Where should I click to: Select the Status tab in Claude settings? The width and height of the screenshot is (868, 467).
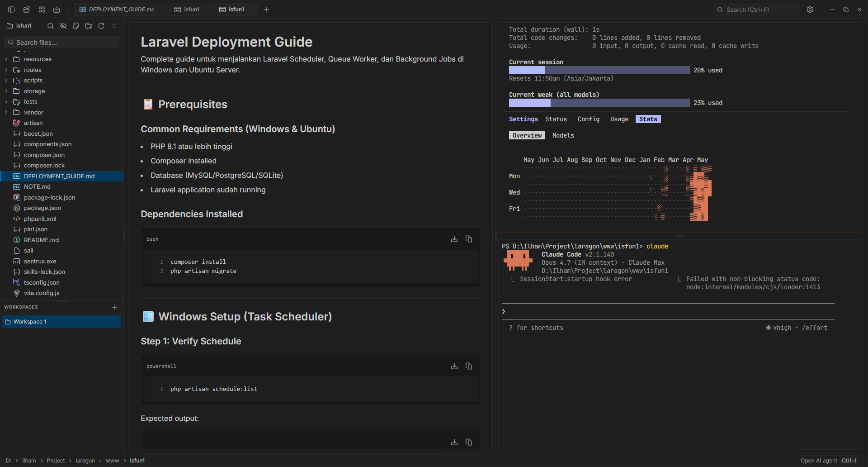[x=556, y=119]
